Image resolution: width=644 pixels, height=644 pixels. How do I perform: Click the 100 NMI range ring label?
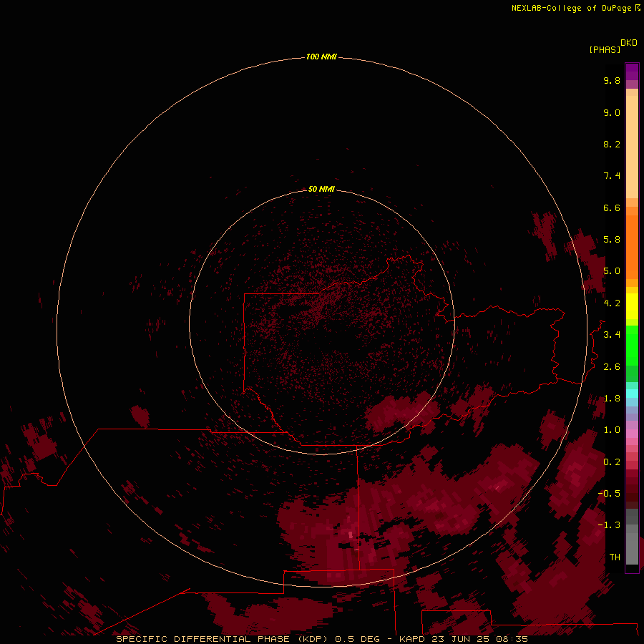[321, 57]
